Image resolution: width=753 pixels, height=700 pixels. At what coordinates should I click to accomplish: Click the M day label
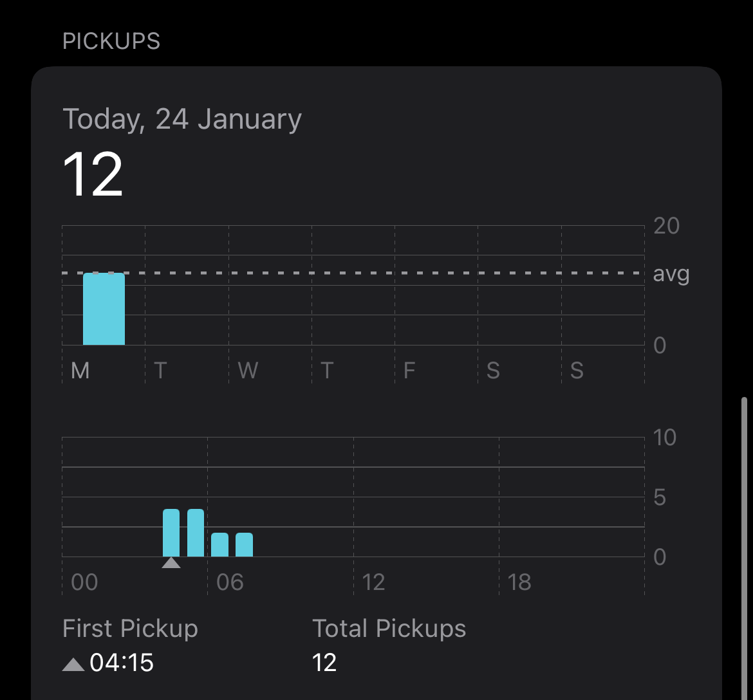point(80,371)
